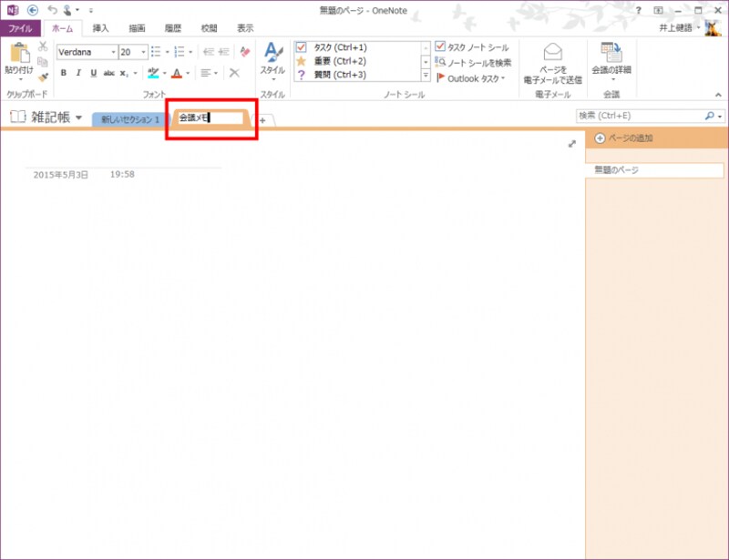729x560 pixels.
Task: Click the Cut scissors icon
Action: [x=43, y=46]
